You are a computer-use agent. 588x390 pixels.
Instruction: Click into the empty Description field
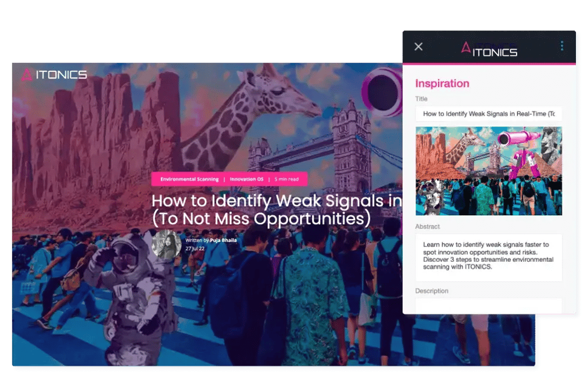pyautogui.click(x=488, y=305)
